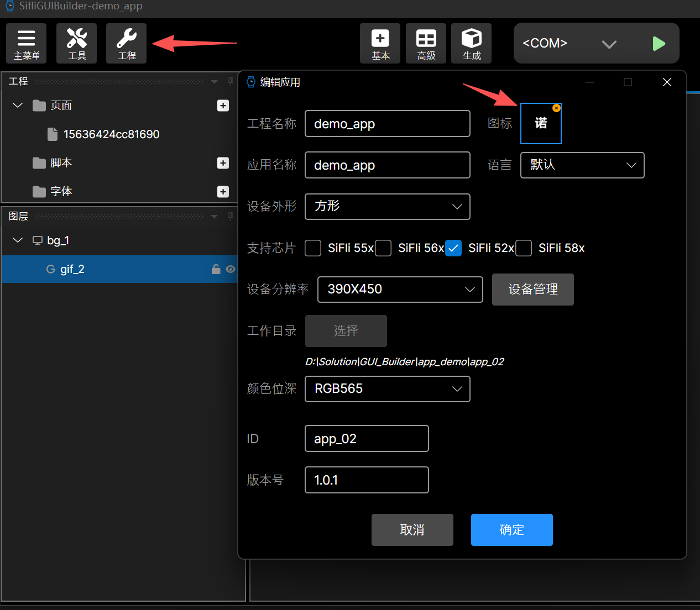Screen dimensions: 700x610
Task: Collapse the 页面 folder in the project tree
Action: point(17,105)
